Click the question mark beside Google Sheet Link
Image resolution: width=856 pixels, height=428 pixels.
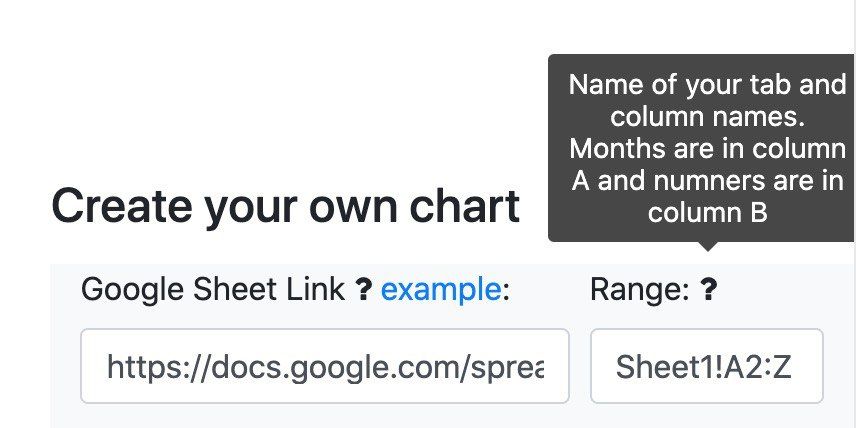(x=364, y=291)
